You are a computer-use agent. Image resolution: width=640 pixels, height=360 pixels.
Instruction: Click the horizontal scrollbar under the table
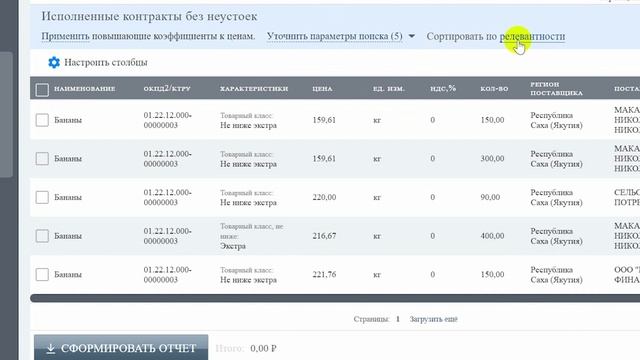(x=335, y=298)
